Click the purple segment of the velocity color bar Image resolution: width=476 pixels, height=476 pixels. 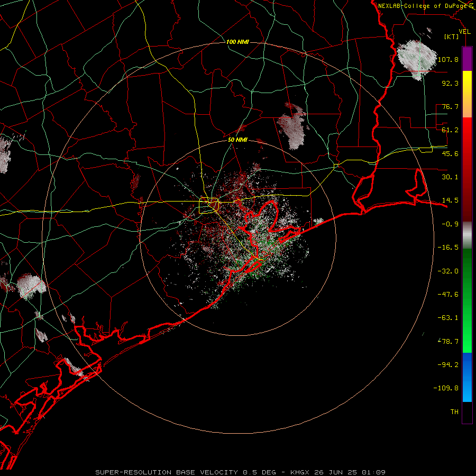tap(467, 59)
